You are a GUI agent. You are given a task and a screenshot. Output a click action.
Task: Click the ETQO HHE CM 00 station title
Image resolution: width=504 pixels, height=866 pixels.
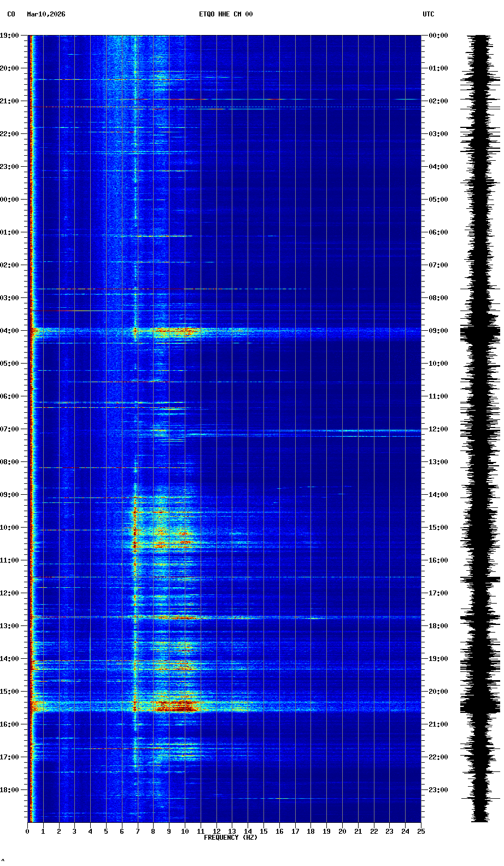click(225, 14)
